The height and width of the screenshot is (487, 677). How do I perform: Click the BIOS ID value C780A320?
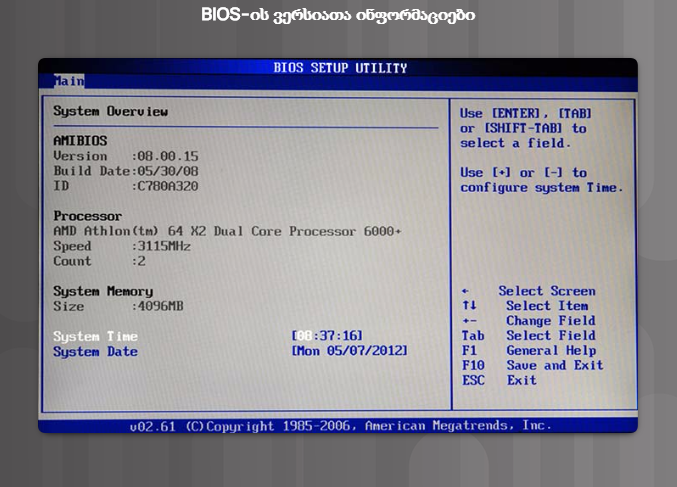(x=167, y=186)
